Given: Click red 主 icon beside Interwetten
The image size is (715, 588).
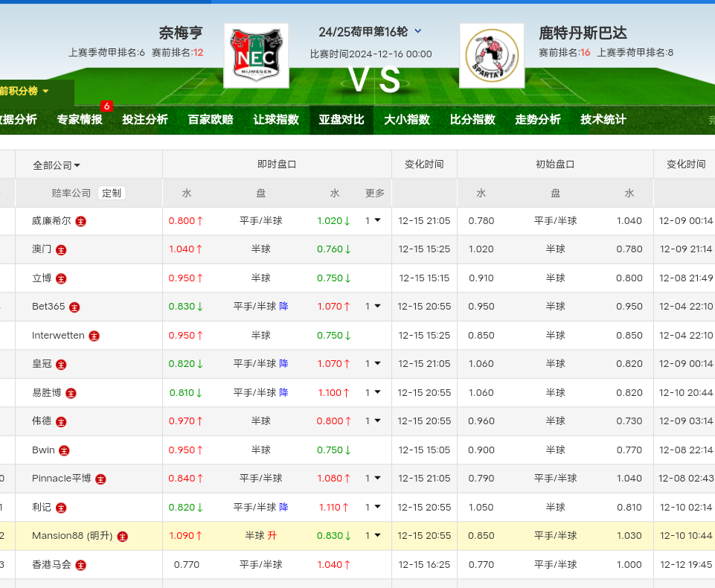Looking at the screenshot, I should [94, 336].
